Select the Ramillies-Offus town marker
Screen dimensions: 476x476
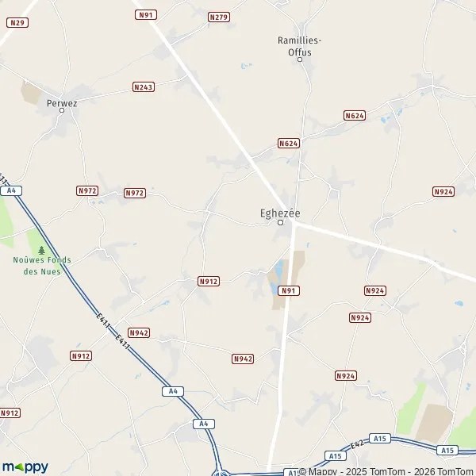(x=300, y=59)
